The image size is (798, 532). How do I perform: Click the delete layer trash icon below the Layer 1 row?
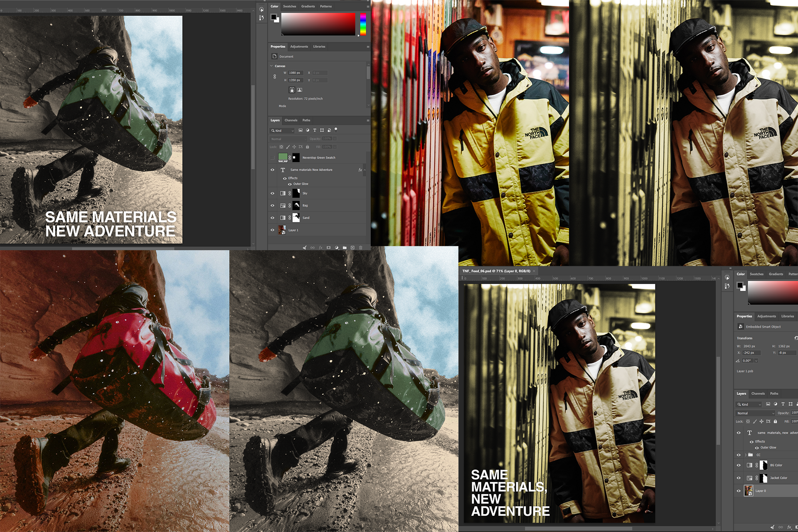[361, 248]
